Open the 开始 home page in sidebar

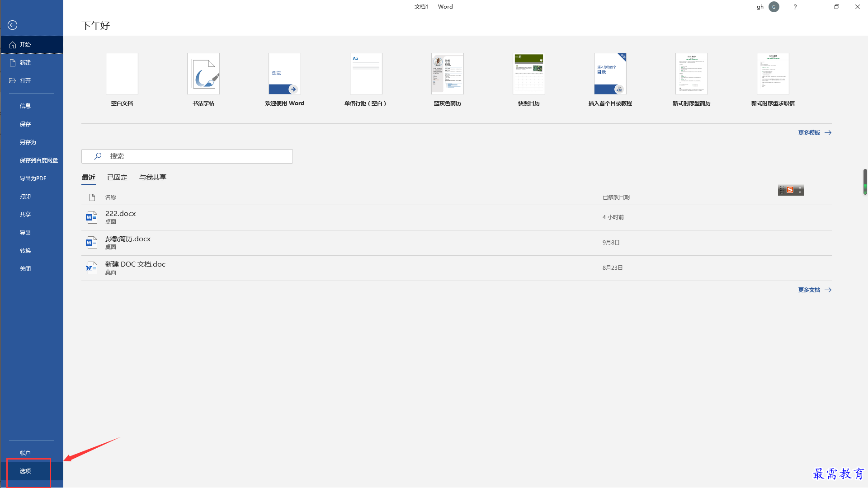coord(32,45)
